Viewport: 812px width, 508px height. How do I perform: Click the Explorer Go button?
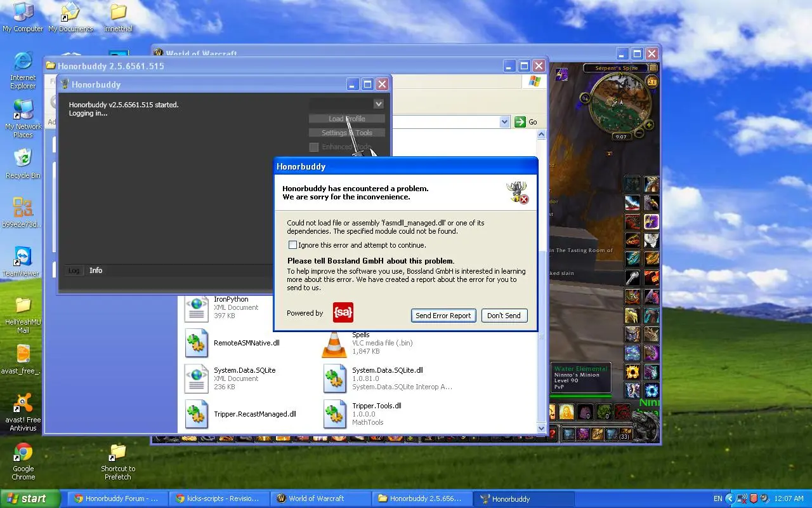[527, 122]
